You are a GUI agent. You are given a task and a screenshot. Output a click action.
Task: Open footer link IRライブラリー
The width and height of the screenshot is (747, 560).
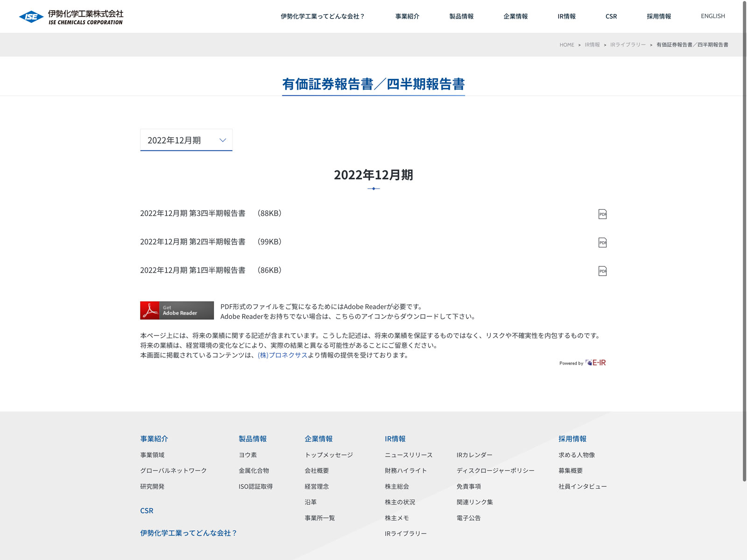coord(406,533)
